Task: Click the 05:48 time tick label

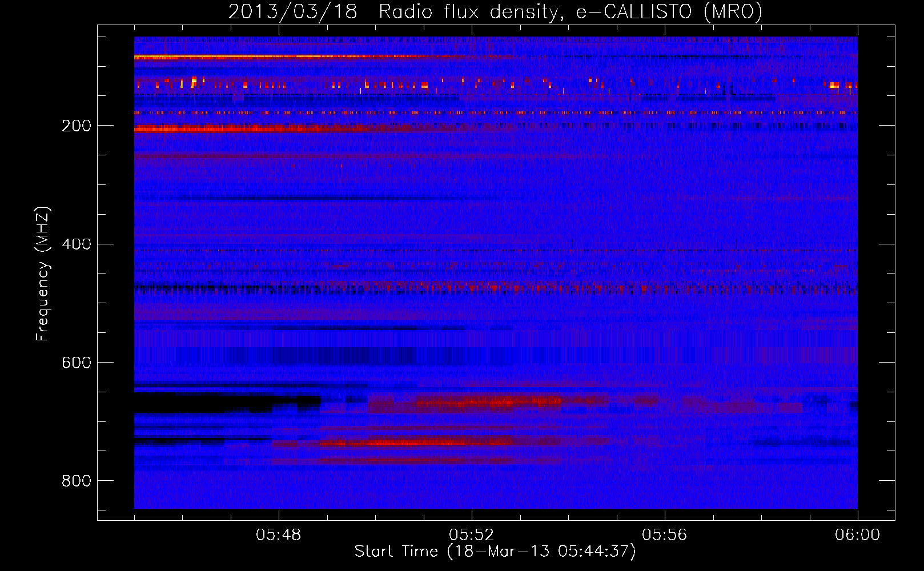Action: (279, 535)
